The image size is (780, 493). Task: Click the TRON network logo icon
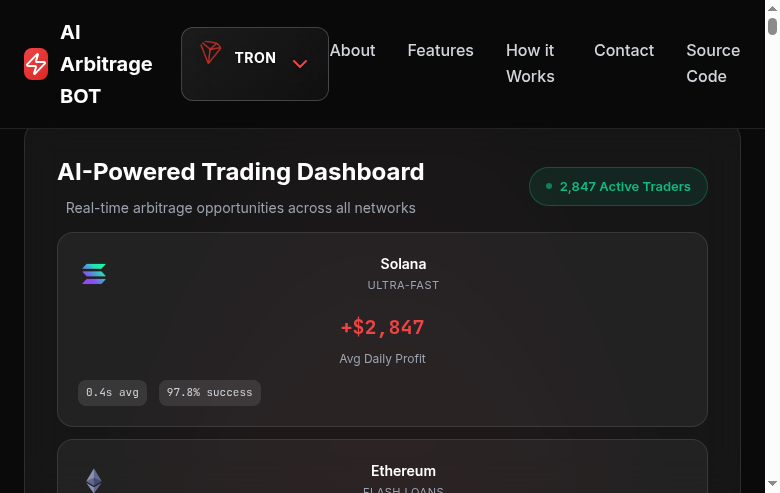click(210, 53)
